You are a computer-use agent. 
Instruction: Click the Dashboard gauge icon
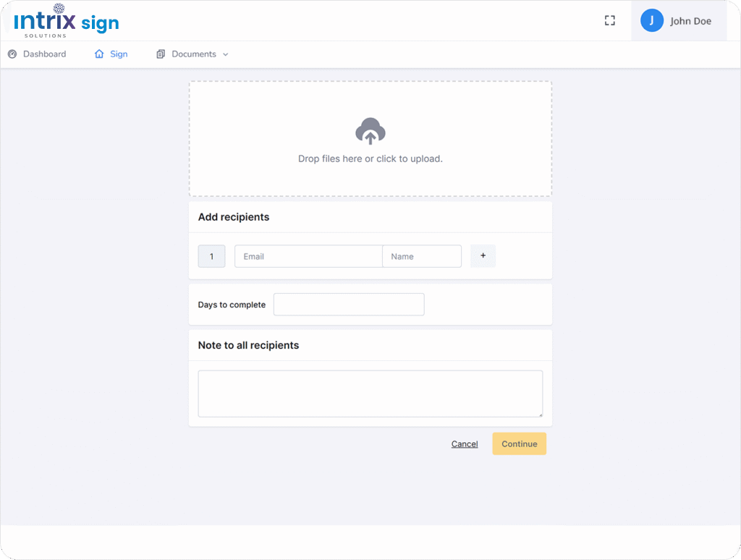coord(12,54)
